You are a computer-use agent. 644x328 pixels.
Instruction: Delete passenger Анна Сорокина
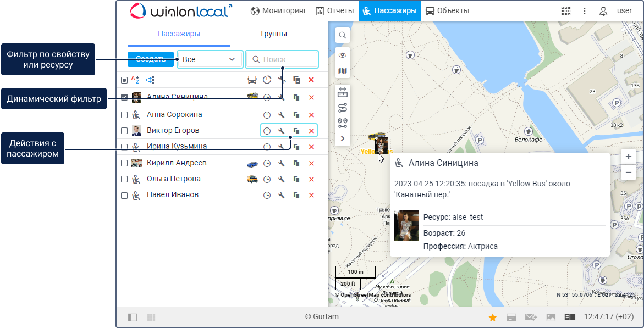(311, 115)
